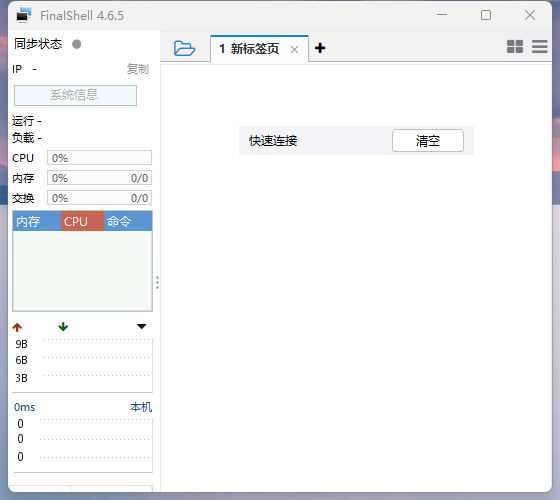The width and height of the screenshot is (560, 500).
Task: Click the 交换 0% usage bar
Action: point(99,198)
